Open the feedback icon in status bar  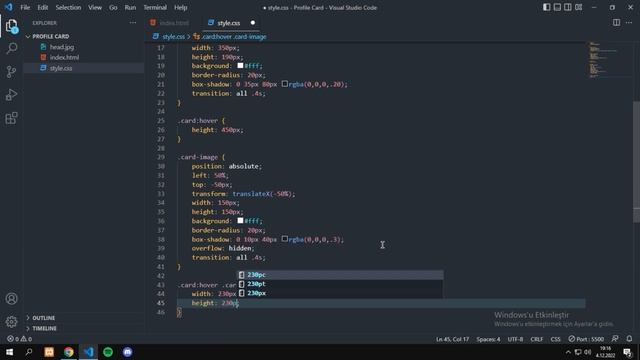(x=615, y=339)
